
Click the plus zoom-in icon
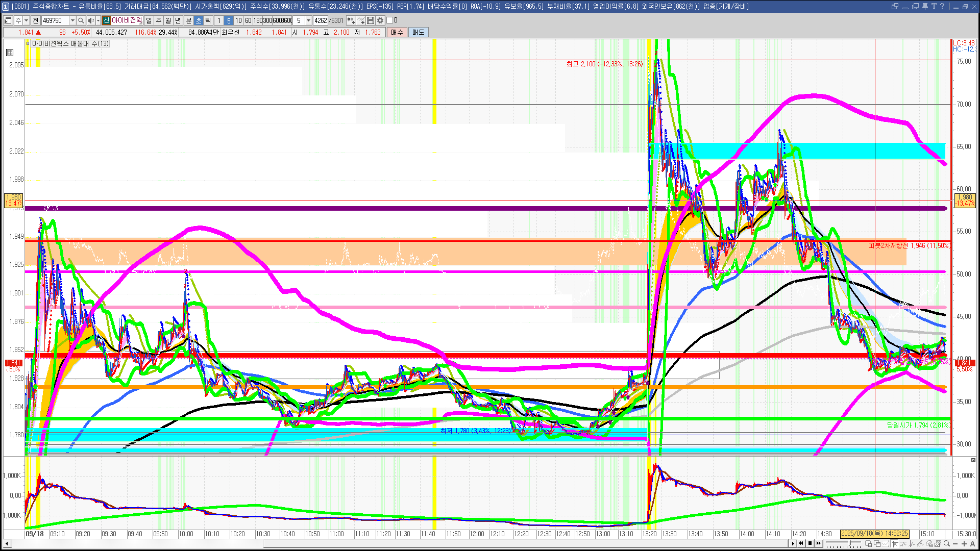point(964,544)
